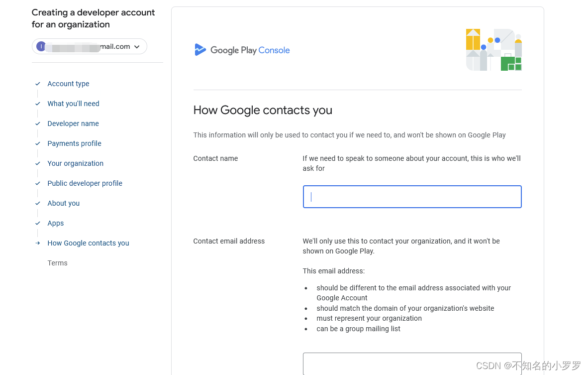Click the Google Play Console logo icon
Image resolution: width=588 pixels, height=375 pixels.
click(x=200, y=50)
